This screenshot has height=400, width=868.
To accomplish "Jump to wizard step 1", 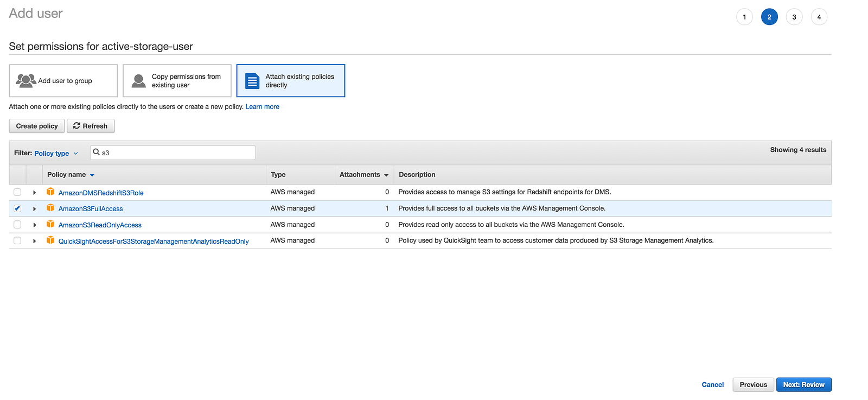I will point(744,17).
